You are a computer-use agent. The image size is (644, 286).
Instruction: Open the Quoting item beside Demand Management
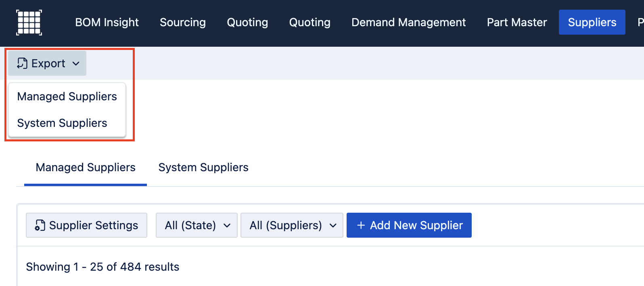310,23
